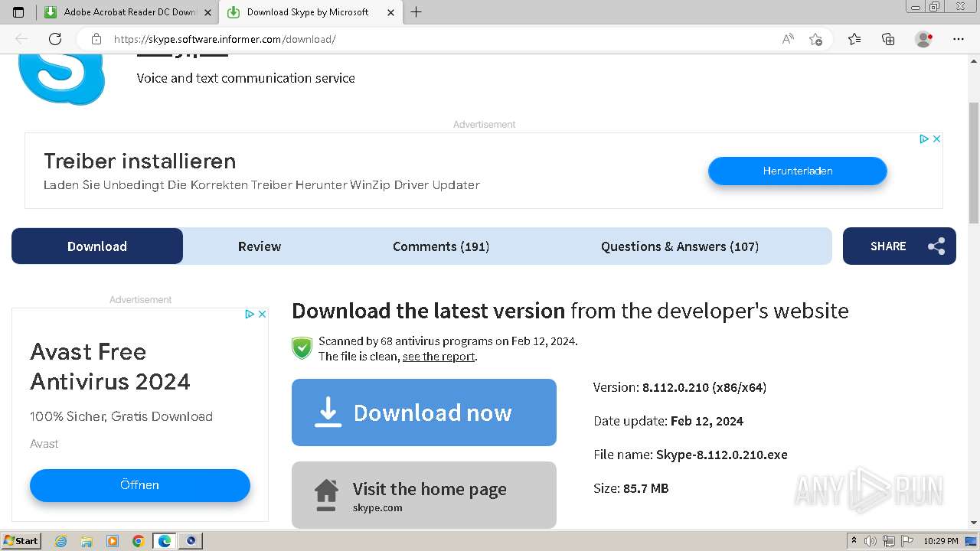Click the volume speaker tray icon
Screen dimensions: 980x551
pyautogui.click(x=871, y=541)
